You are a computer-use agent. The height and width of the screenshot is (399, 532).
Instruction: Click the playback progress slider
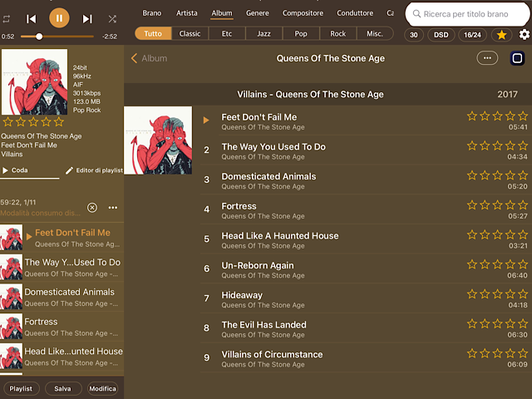(66, 37)
